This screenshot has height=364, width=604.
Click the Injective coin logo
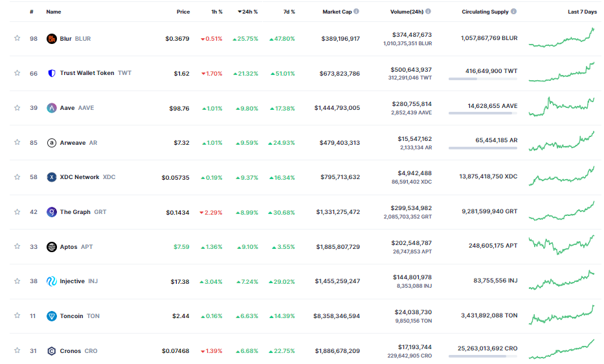click(52, 281)
